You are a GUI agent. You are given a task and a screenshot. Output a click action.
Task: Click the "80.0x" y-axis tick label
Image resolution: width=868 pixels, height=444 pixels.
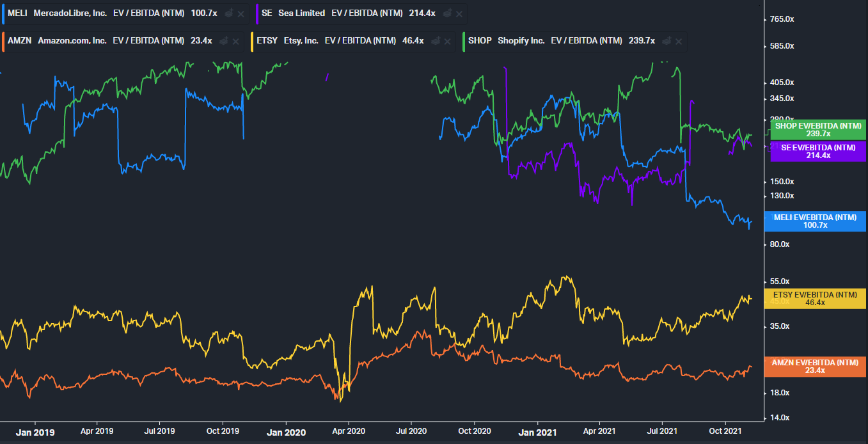coord(780,244)
